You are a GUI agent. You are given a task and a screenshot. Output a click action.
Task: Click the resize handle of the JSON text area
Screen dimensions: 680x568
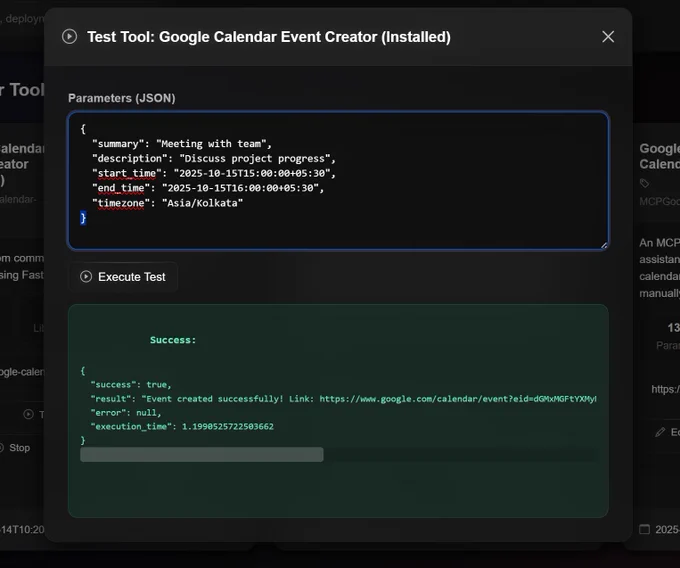pyautogui.click(x=604, y=245)
